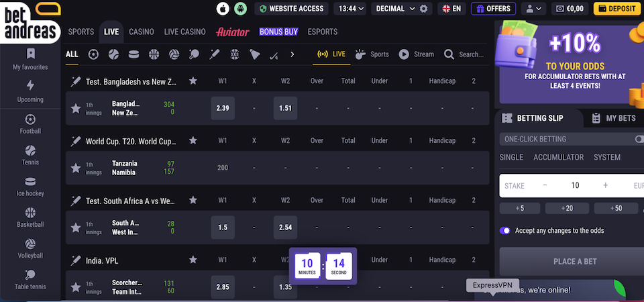Switch to the Casino tab
This screenshot has height=302, width=644.
coord(141,32)
